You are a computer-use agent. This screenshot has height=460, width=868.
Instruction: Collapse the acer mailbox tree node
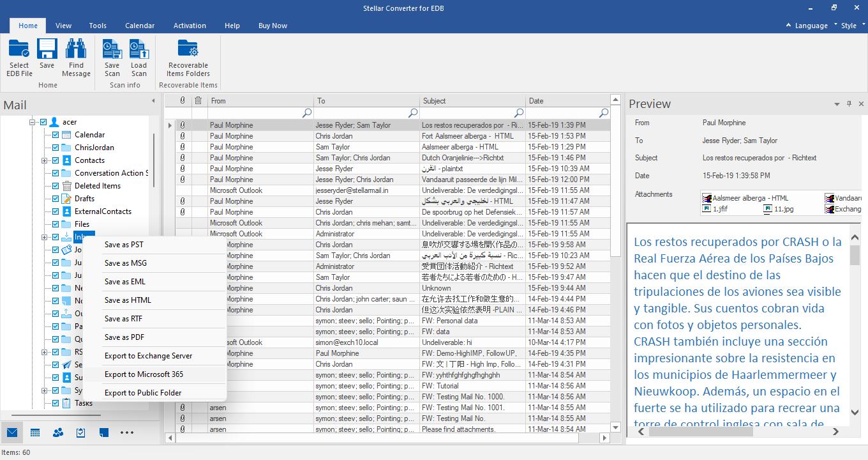click(x=33, y=122)
